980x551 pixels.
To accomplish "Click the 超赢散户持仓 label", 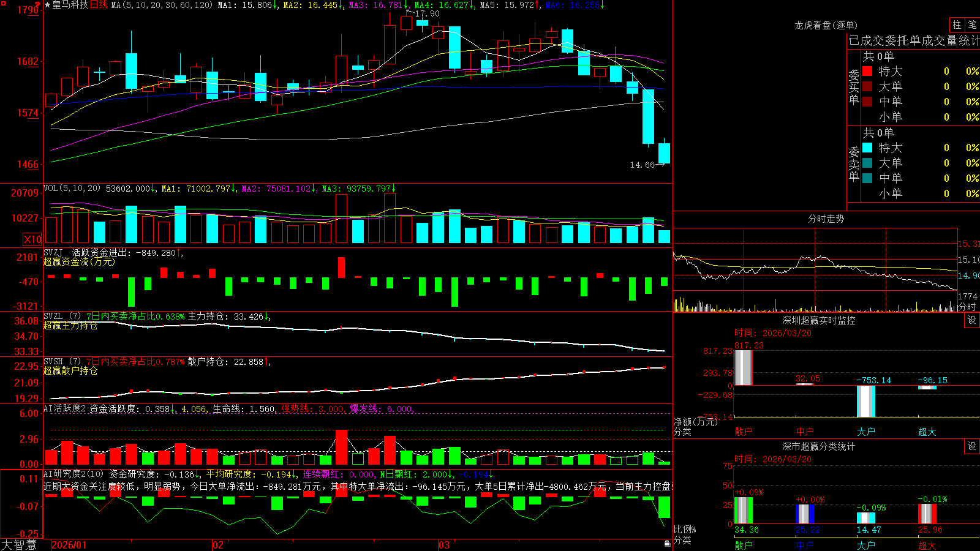I will coord(70,370).
